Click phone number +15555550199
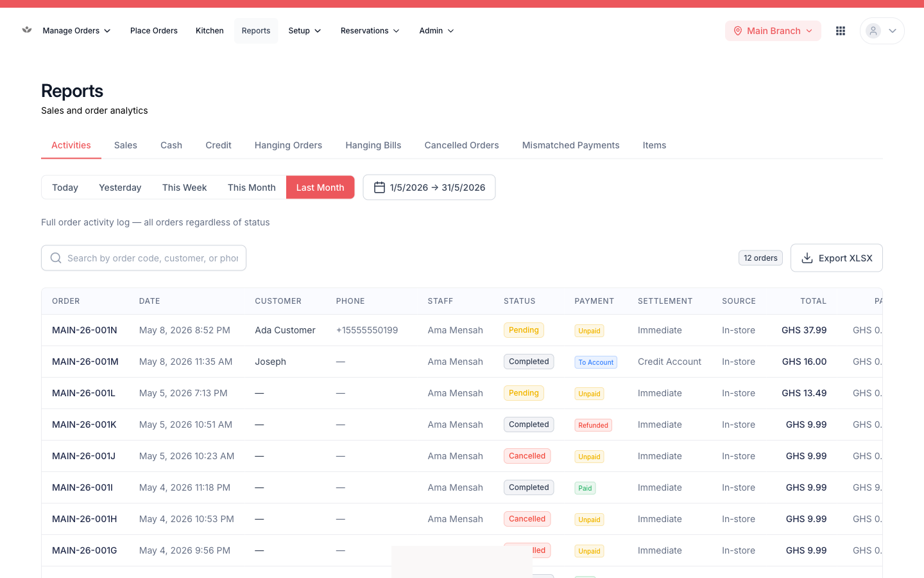The image size is (924, 578). coord(367,330)
